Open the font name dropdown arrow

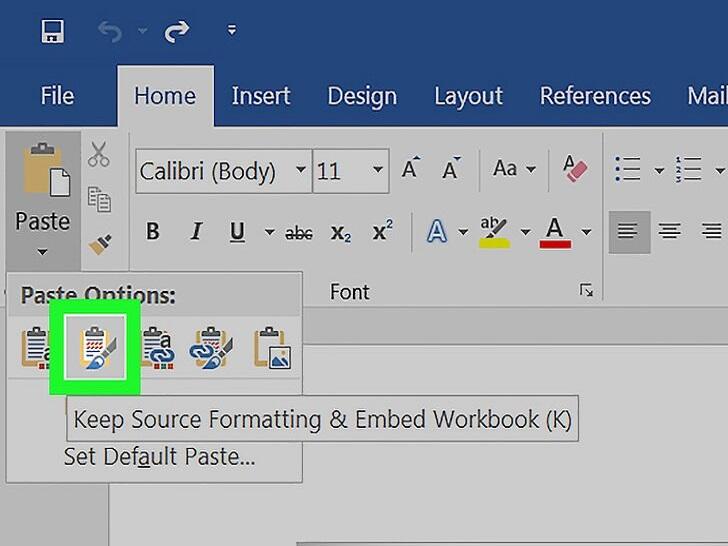pos(301,170)
